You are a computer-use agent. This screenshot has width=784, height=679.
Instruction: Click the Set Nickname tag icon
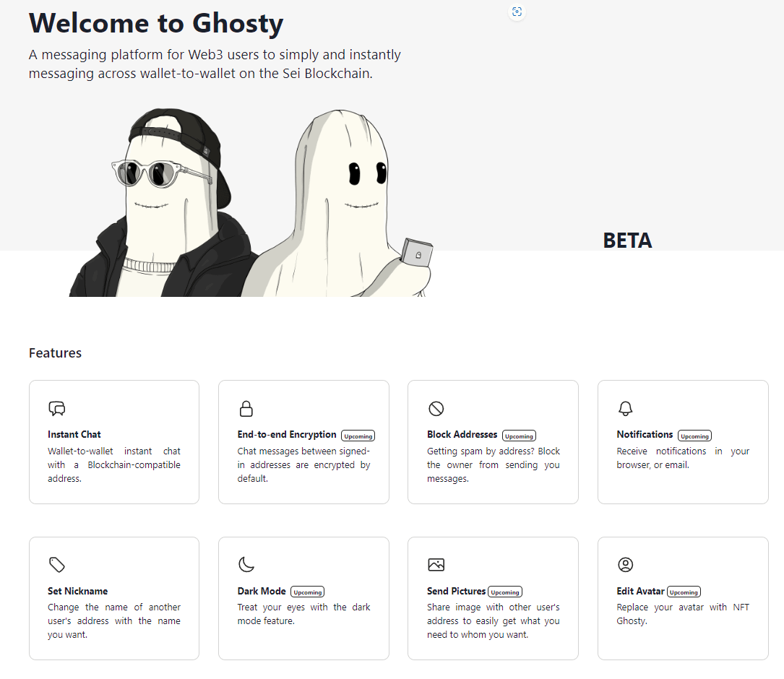point(57,564)
